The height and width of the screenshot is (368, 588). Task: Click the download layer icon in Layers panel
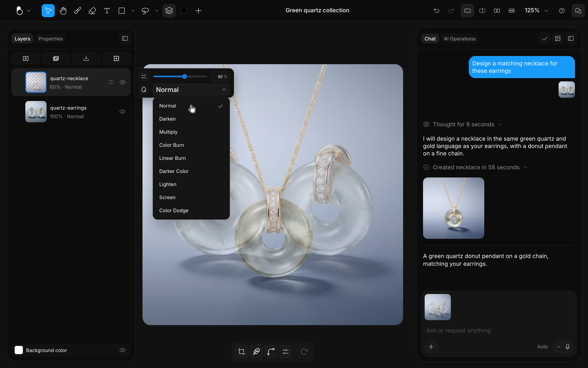click(86, 58)
